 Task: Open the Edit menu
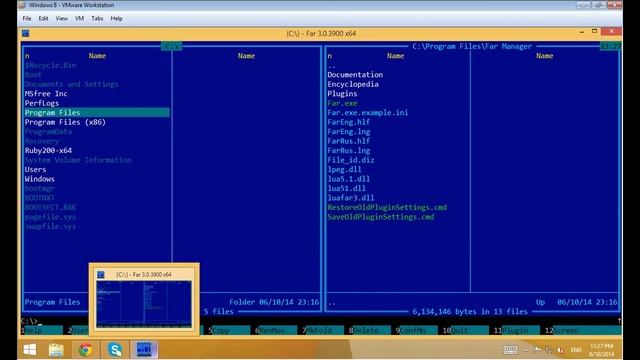pos(43,18)
